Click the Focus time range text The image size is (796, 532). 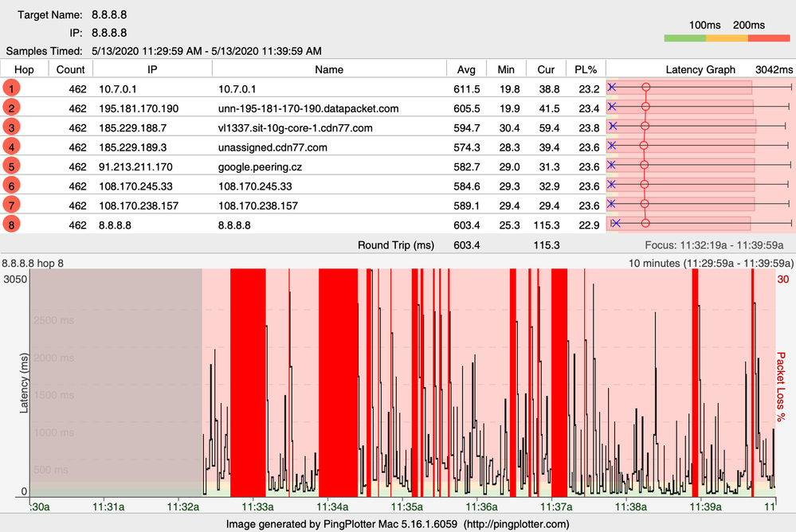[x=714, y=244]
